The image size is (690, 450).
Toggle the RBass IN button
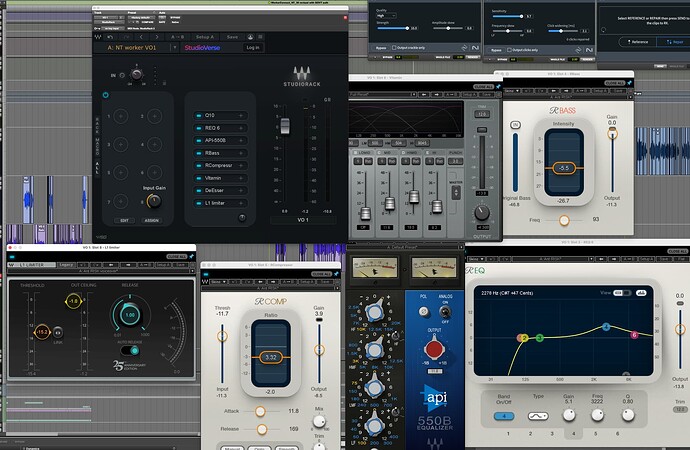[x=515, y=125]
